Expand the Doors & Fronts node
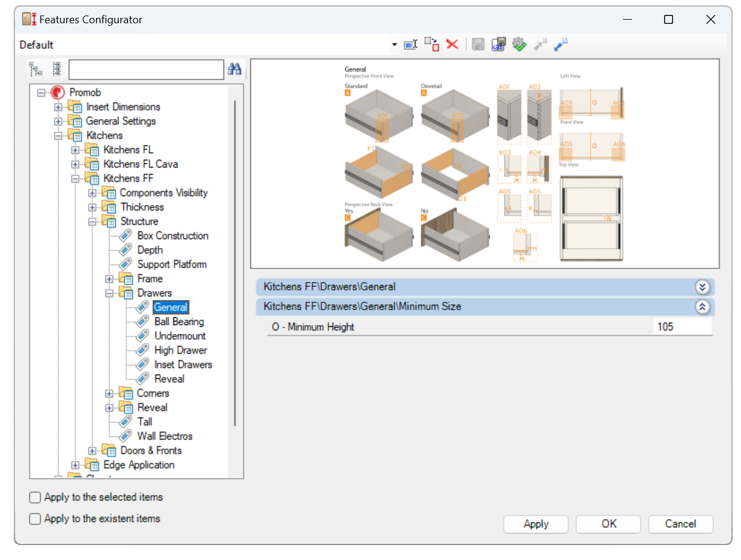This screenshot has height=560, width=741. [92, 450]
